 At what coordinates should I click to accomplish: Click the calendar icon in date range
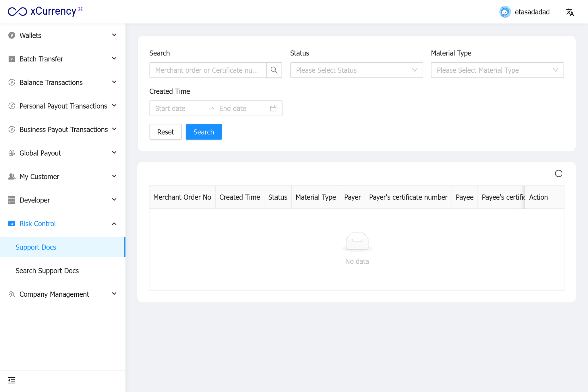pos(273,108)
